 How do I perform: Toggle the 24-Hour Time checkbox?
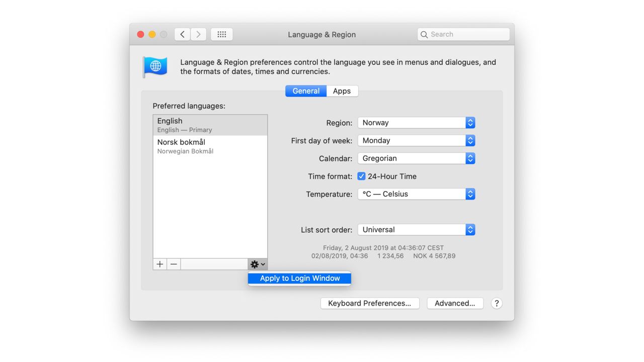point(361,176)
